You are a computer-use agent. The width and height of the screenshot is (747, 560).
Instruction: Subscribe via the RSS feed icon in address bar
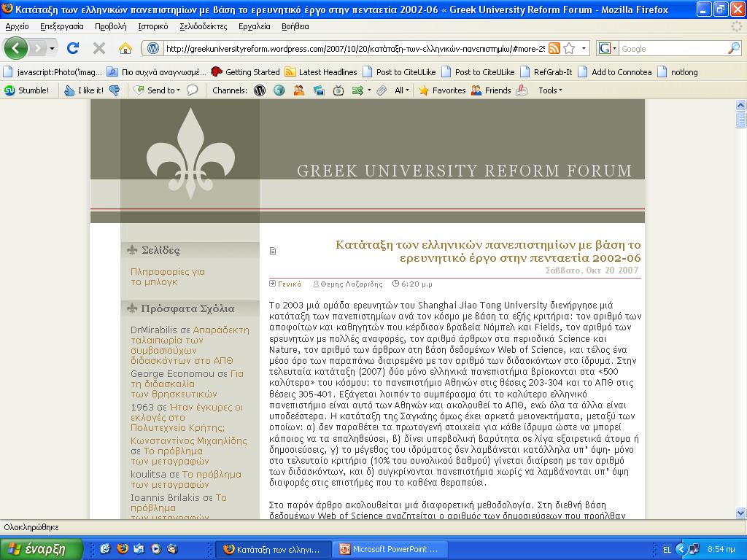[554, 48]
